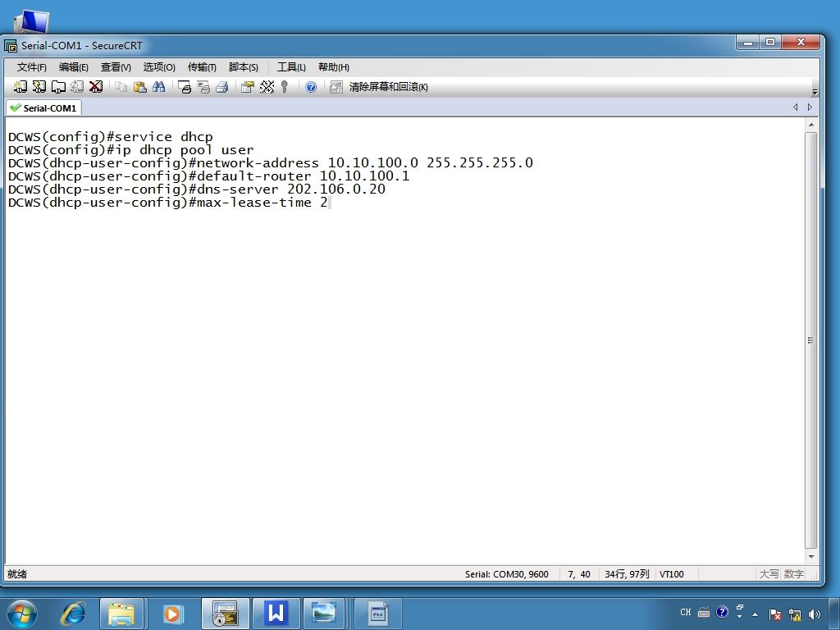Click the blue Help question mark icon
Image resolution: width=840 pixels, height=630 pixels.
[x=311, y=87]
